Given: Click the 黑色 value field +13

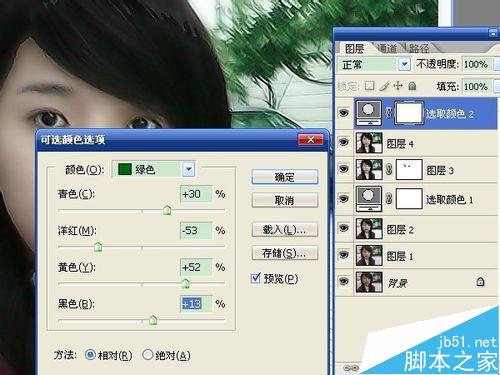Looking at the screenshot, I should pyautogui.click(x=196, y=304).
